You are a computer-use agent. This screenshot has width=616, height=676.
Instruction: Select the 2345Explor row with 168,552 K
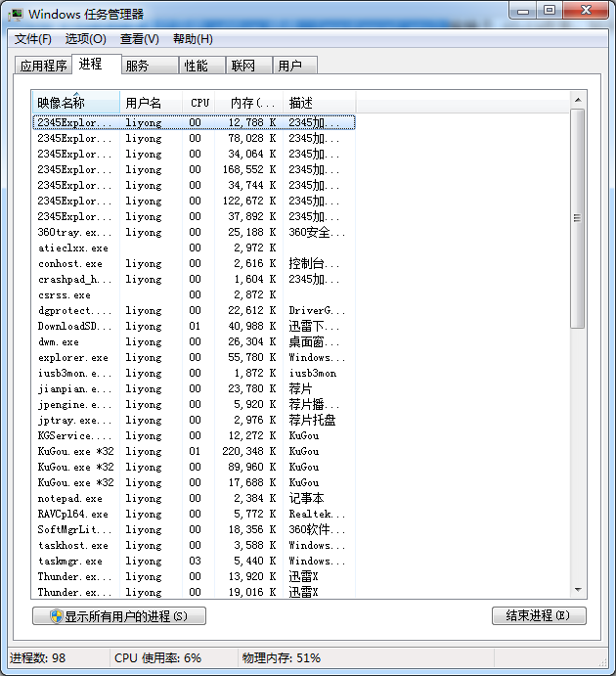tap(194, 169)
